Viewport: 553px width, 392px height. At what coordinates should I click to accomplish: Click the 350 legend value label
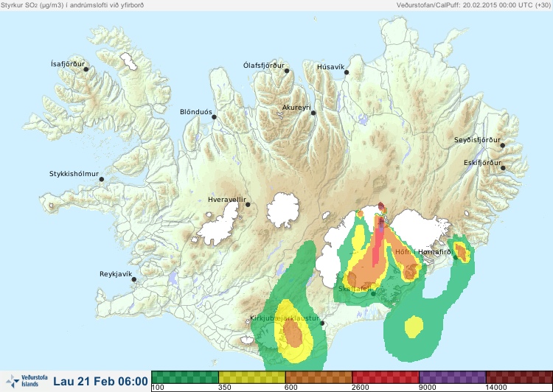[x=225, y=388]
